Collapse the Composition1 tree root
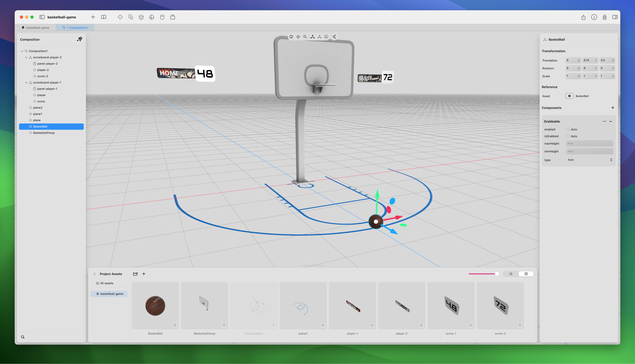Image resolution: width=635 pixels, height=364 pixels. pyautogui.click(x=22, y=51)
